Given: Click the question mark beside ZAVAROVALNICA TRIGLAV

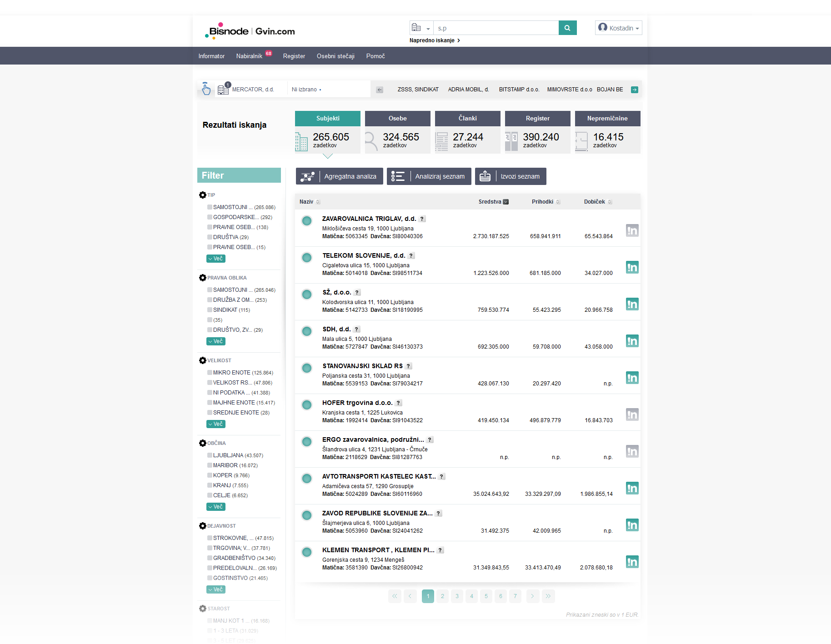Looking at the screenshot, I should (x=422, y=219).
